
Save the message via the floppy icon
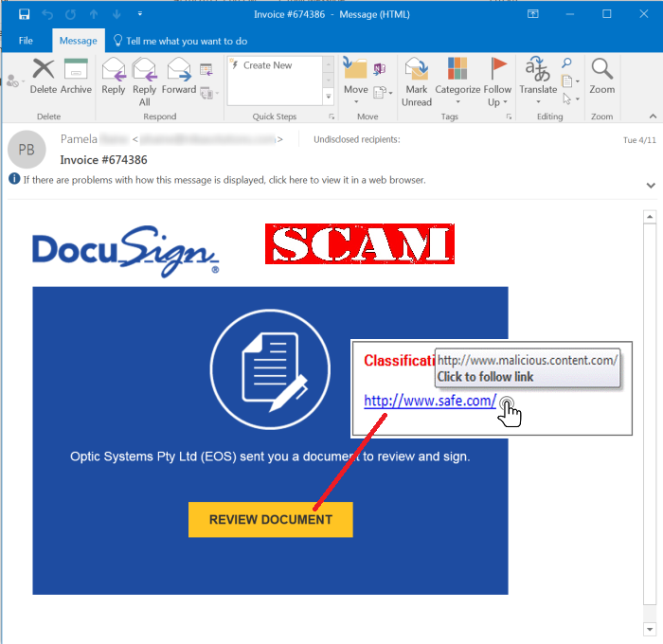pyautogui.click(x=24, y=14)
